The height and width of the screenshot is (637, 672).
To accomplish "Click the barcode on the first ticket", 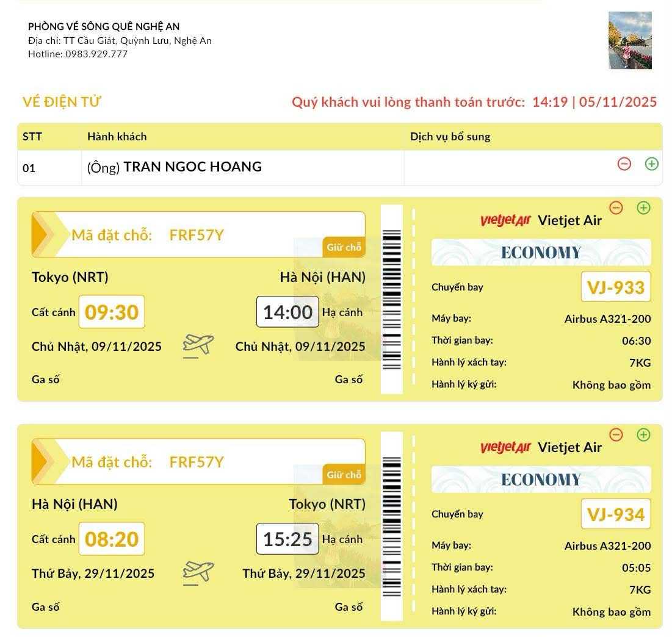I will 391,299.
